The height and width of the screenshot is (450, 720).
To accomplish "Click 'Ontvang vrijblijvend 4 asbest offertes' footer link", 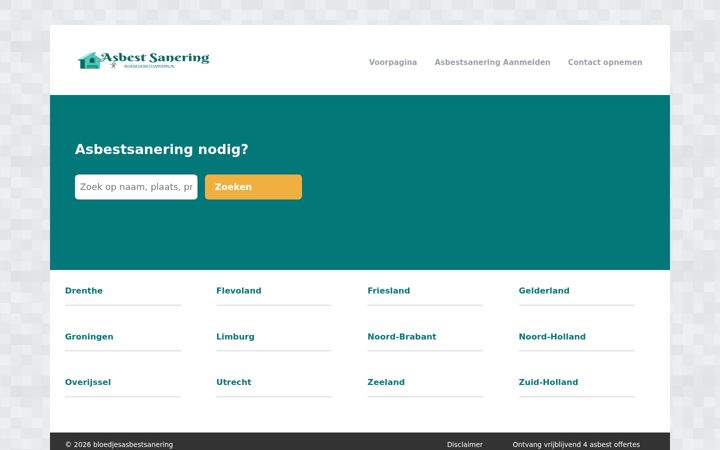I will (576, 444).
